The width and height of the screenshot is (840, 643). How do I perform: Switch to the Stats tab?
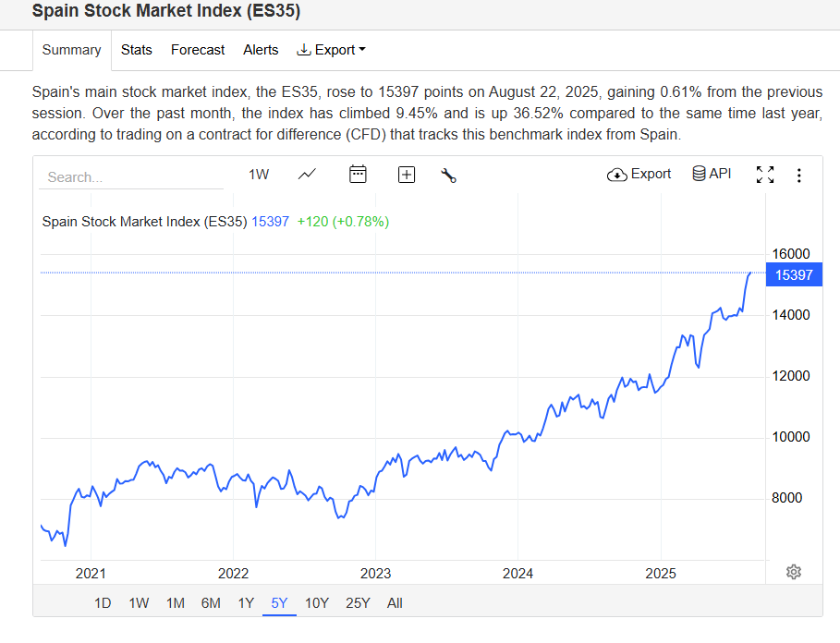[x=137, y=50]
